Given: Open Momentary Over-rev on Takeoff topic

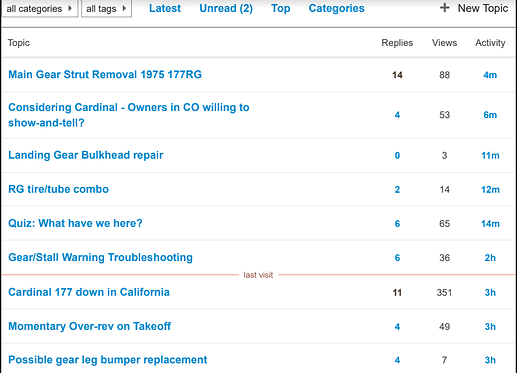Looking at the screenshot, I should 89,326.
